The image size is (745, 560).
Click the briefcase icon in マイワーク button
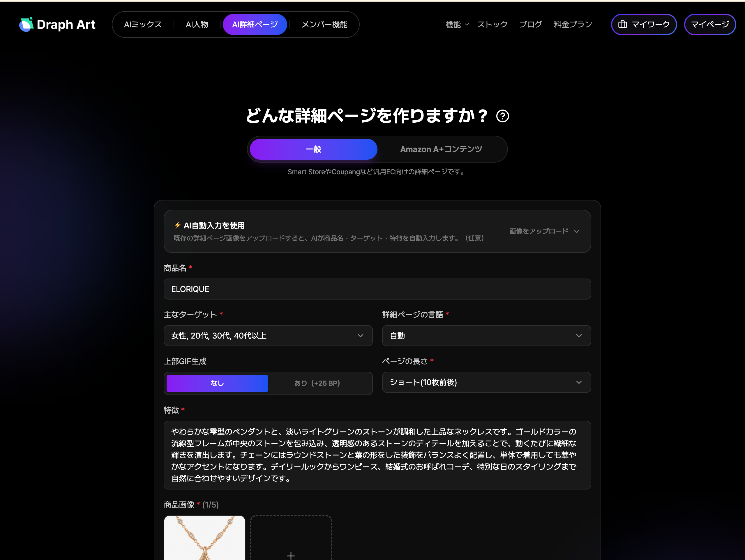pos(622,24)
